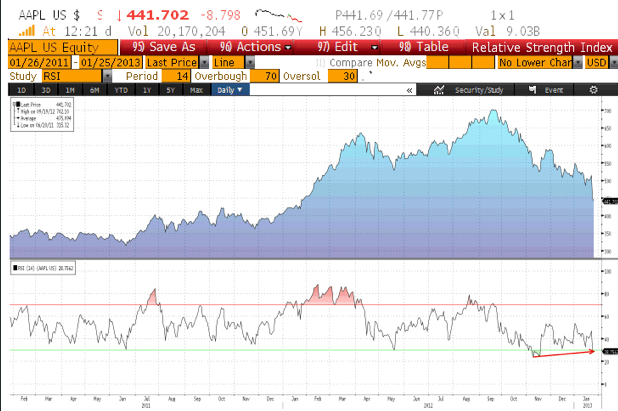Viewport: 618px width, 411px height.
Task: Click the orange signal bars icon
Action: [x=27, y=31]
